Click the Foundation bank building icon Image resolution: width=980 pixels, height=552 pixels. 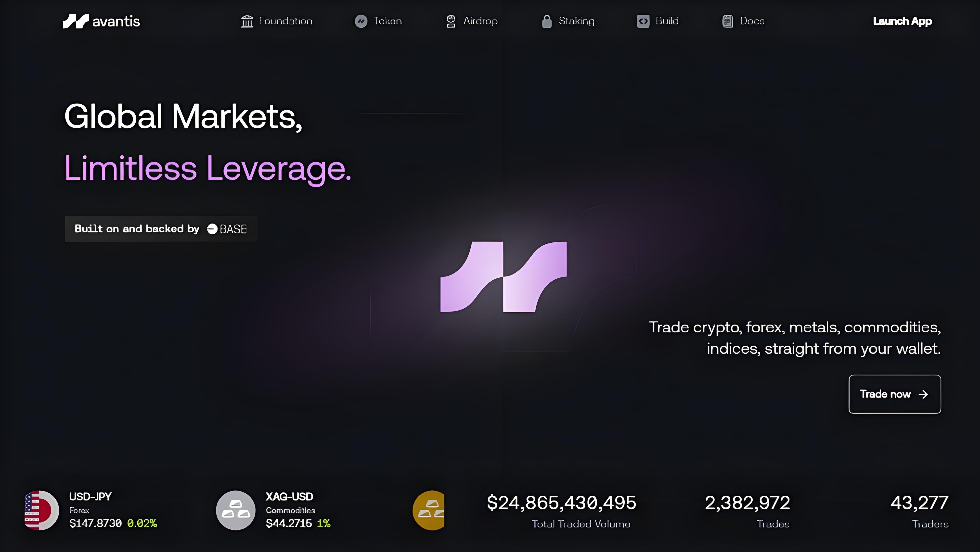[247, 21]
